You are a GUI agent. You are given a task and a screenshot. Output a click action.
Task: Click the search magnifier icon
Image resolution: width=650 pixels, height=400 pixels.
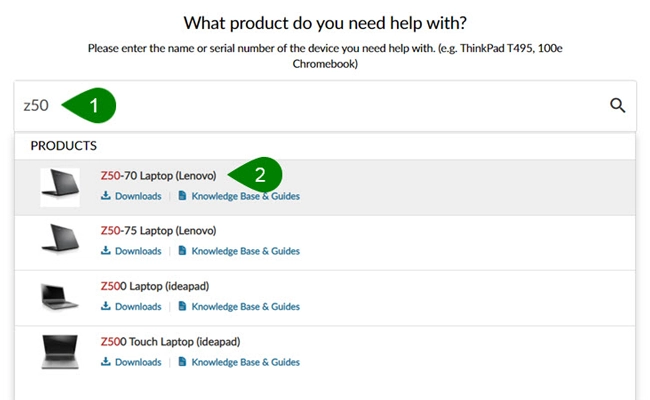(617, 105)
